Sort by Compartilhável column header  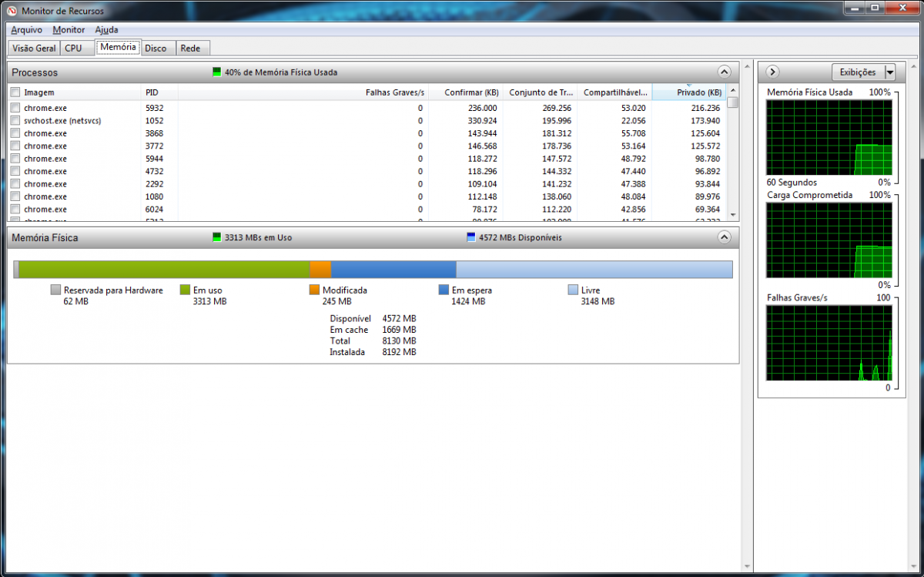[x=614, y=92]
